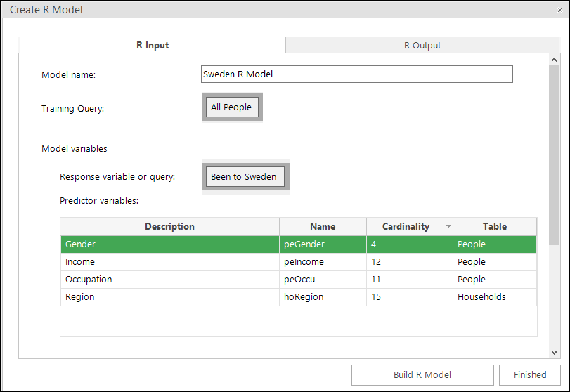
Task: Select the Gender predictor row
Action: click(x=299, y=244)
